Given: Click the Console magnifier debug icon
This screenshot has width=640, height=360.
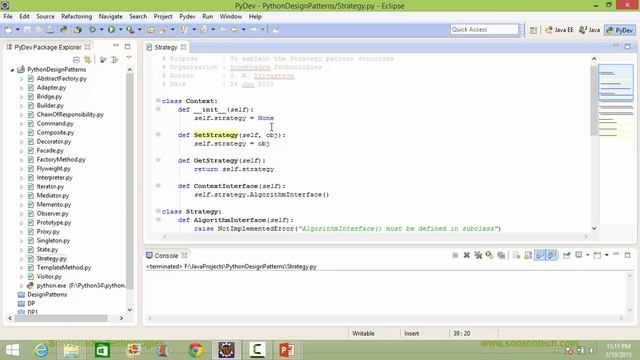Looking at the screenshot, I should 489,255.
